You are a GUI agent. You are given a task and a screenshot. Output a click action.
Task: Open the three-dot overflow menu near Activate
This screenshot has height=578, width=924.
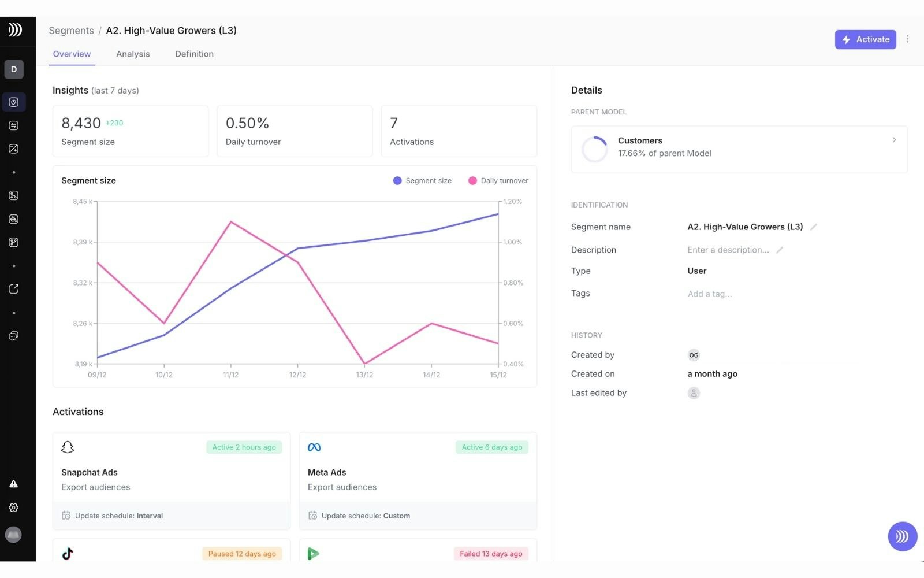[x=908, y=39]
